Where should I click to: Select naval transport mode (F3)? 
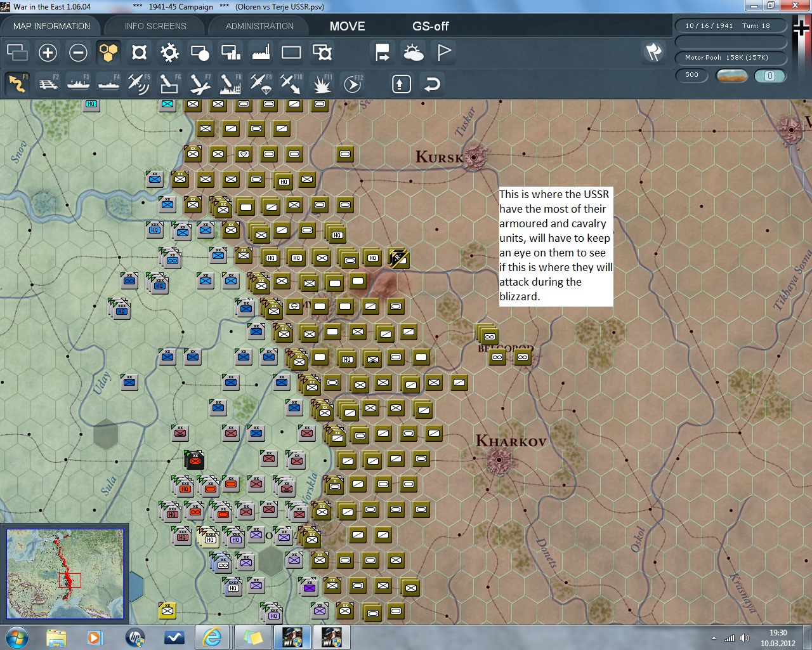pyautogui.click(x=79, y=84)
